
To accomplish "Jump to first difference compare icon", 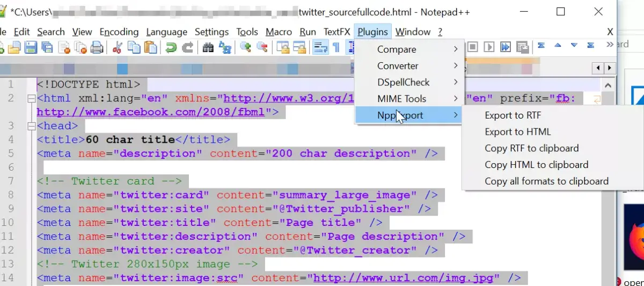I will point(541,46).
